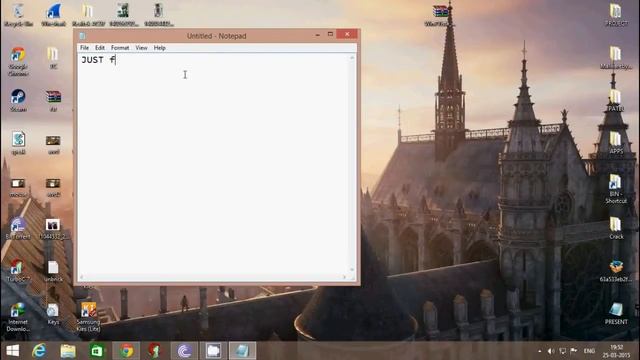
Task: Click the Notepad icon in title bar
Action: pos(82,36)
